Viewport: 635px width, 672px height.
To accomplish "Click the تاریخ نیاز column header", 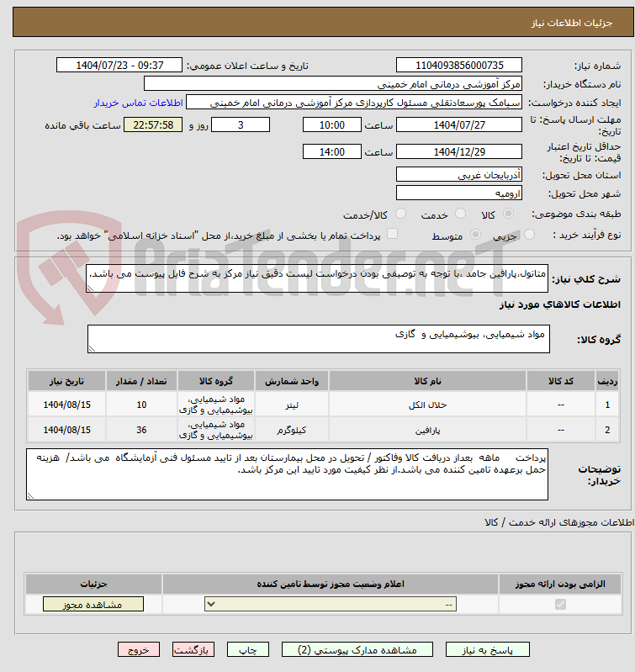I will (66, 381).
